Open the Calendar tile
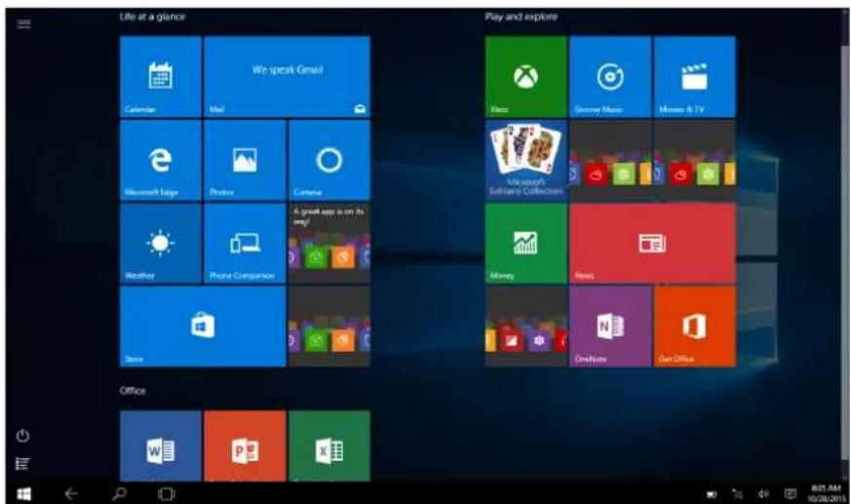The image size is (851, 504). (160, 77)
